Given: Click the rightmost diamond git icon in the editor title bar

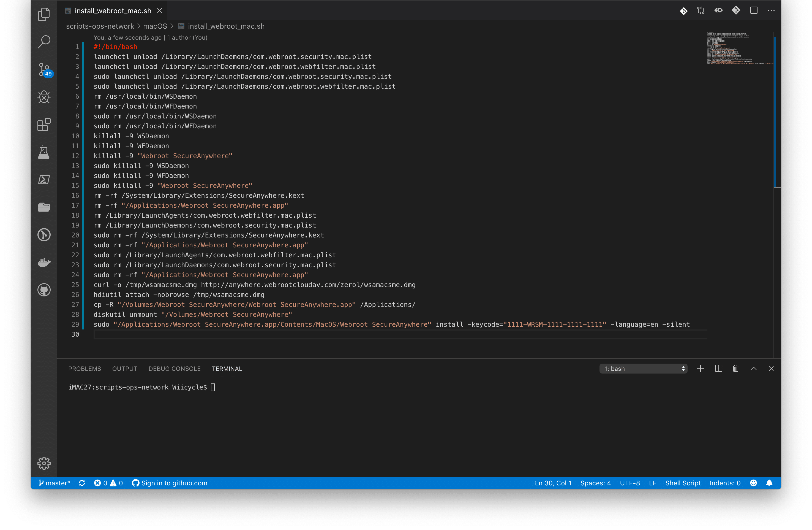Looking at the screenshot, I should 736,10.
